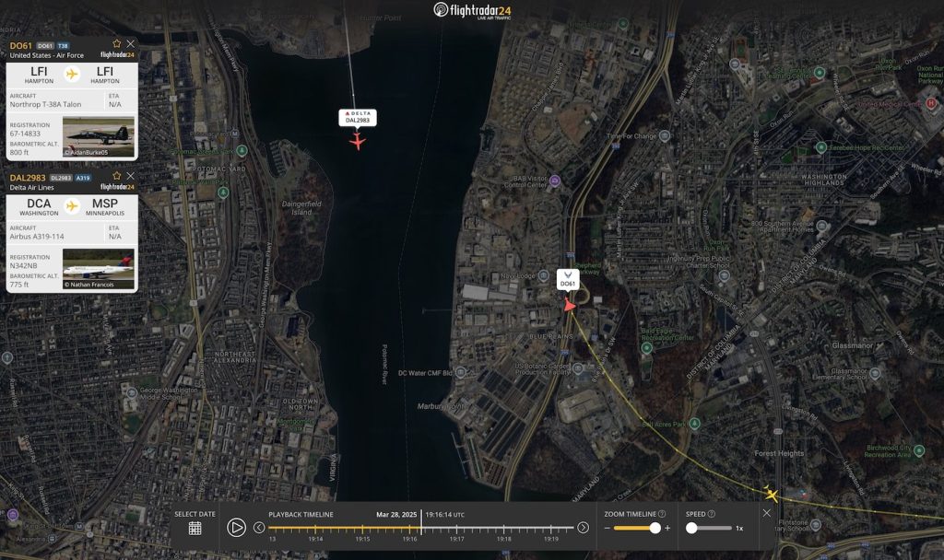
Task: Click the airplane route icon in the DAL2983 card
Action: (72, 207)
